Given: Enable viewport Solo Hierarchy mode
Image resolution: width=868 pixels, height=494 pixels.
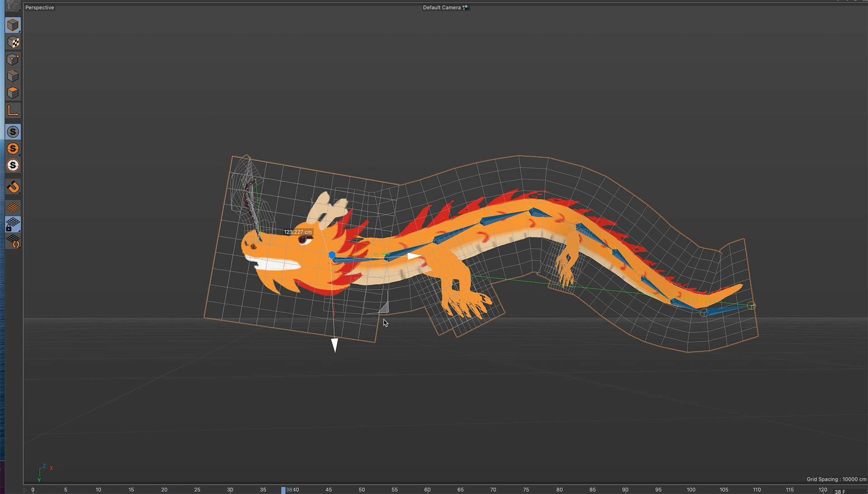Looking at the screenshot, I should 13,165.
